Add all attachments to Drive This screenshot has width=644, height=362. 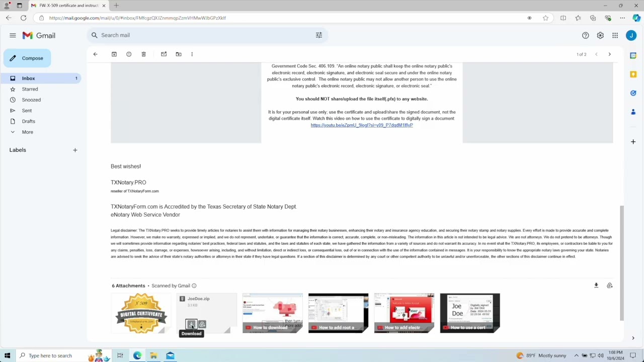pos(609,286)
